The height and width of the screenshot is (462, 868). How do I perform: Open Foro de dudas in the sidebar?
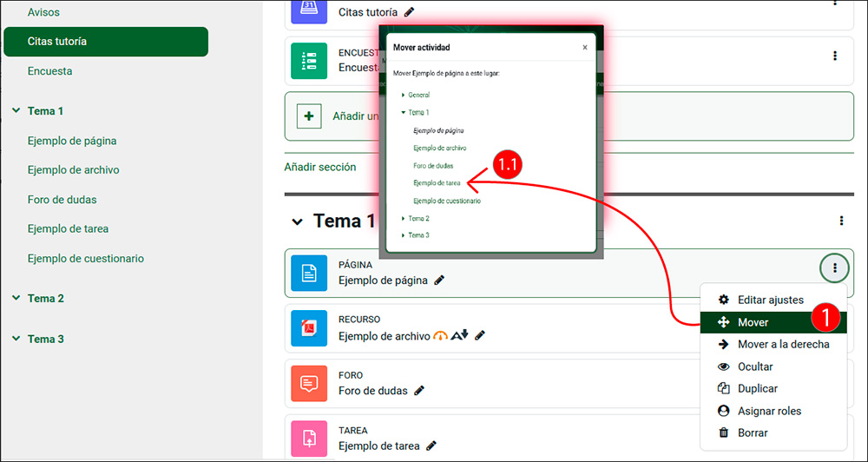pos(62,200)
